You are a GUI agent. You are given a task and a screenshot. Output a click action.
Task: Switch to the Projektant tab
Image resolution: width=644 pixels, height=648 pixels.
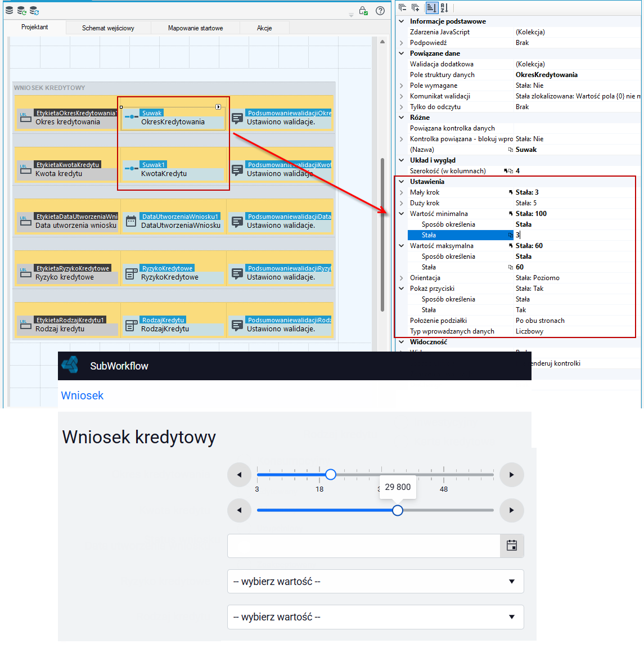[x=35, y=27]
